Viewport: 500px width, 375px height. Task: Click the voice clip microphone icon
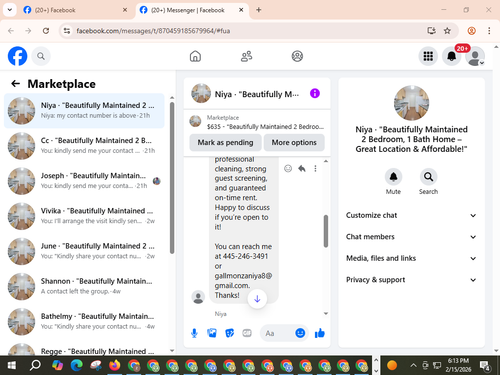click(x=194, y=333)
